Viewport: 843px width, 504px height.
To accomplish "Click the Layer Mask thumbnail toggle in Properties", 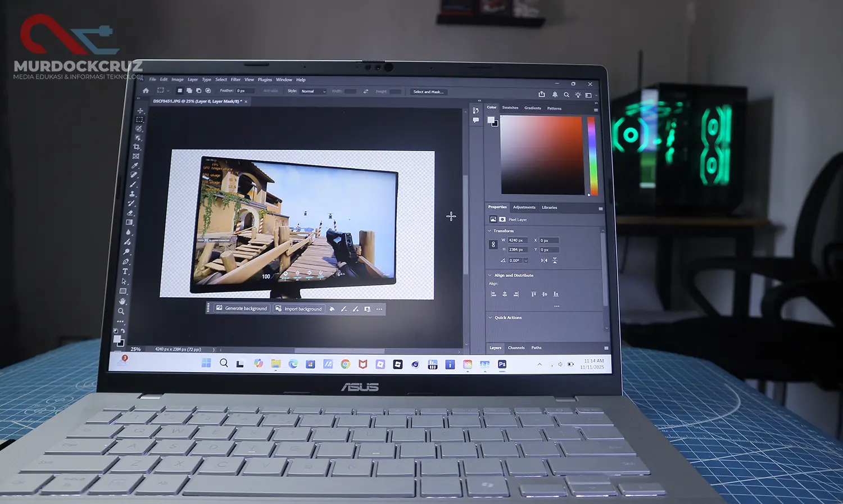I will [502, 219].
